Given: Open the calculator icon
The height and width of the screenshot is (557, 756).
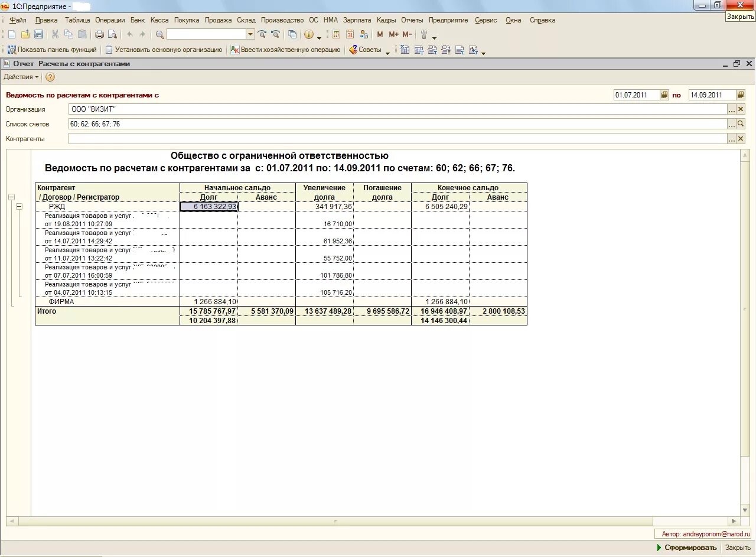Looking at the screenshot, I should 336,34.
